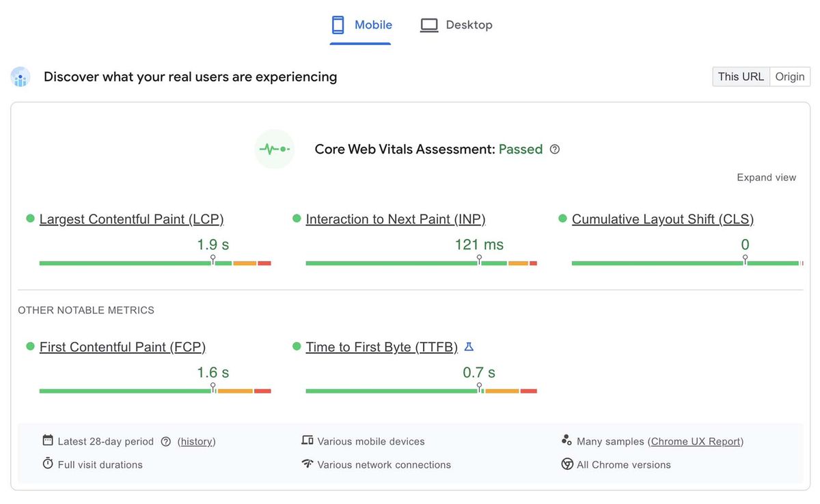Open the Chrome UX Report link
Image resolution: width=820 pixels, height=504 pixels.
tap(696, 441)
